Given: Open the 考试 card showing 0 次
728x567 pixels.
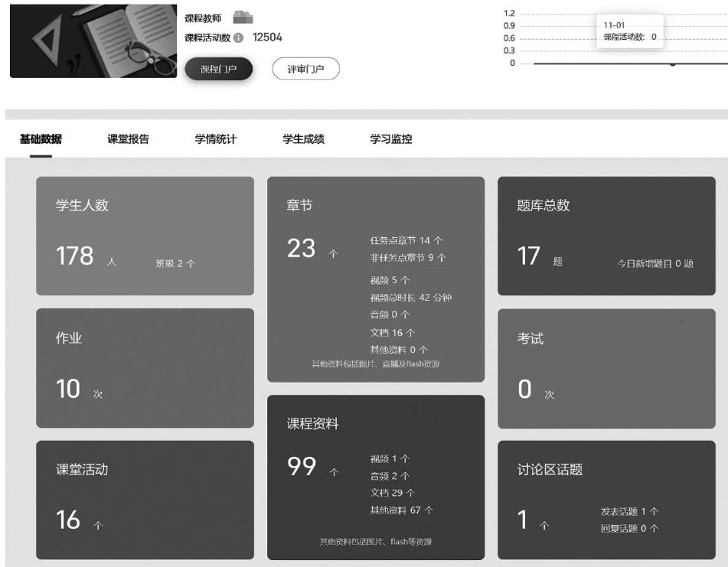Looking at the screenshot, I should click(x=606, y=367).
